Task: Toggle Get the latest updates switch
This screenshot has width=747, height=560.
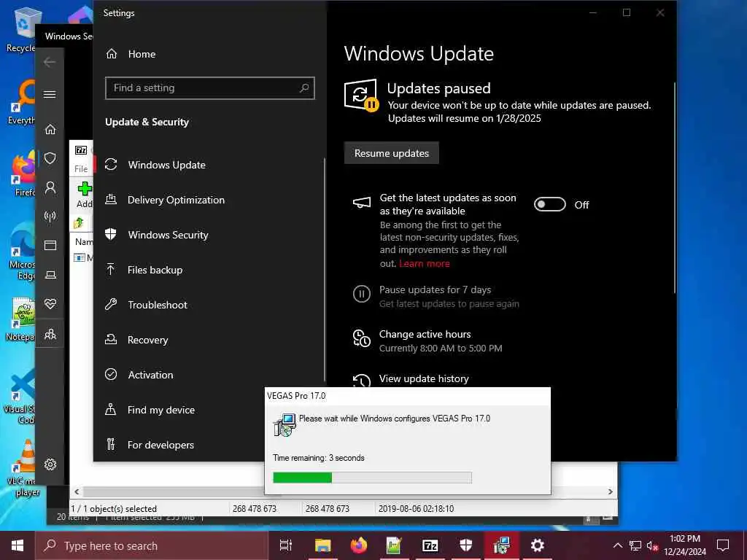Action: pos(550,205)
